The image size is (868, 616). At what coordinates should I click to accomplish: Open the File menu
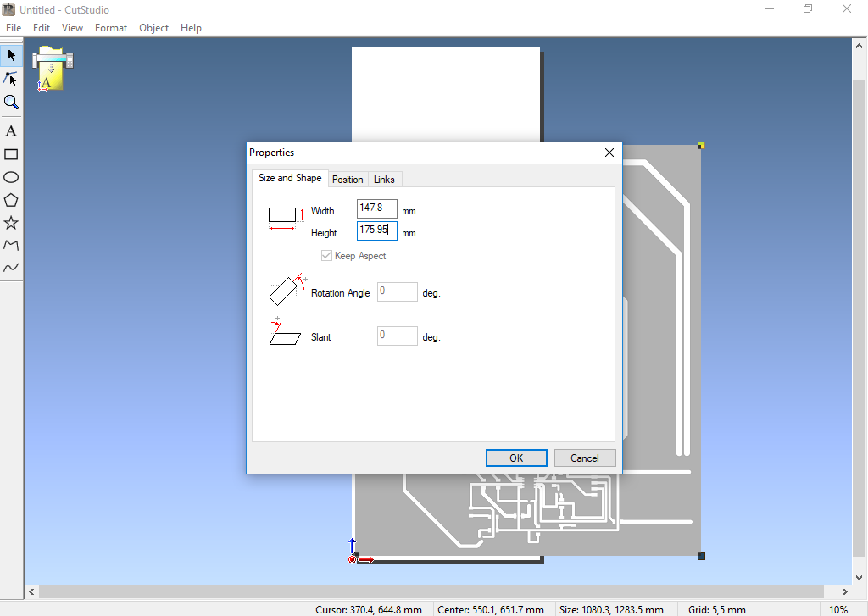(14, 28)
